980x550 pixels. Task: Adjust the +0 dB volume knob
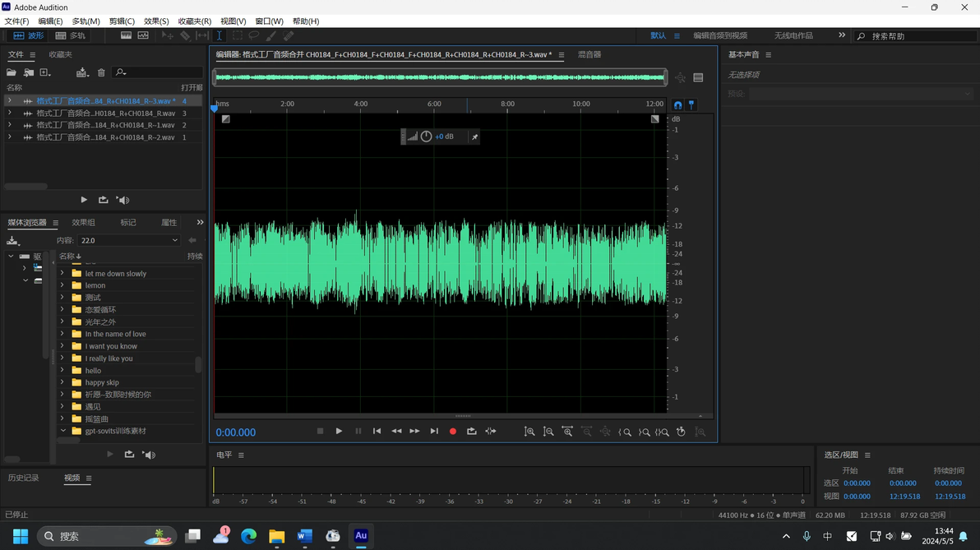[x=426, y=136]
